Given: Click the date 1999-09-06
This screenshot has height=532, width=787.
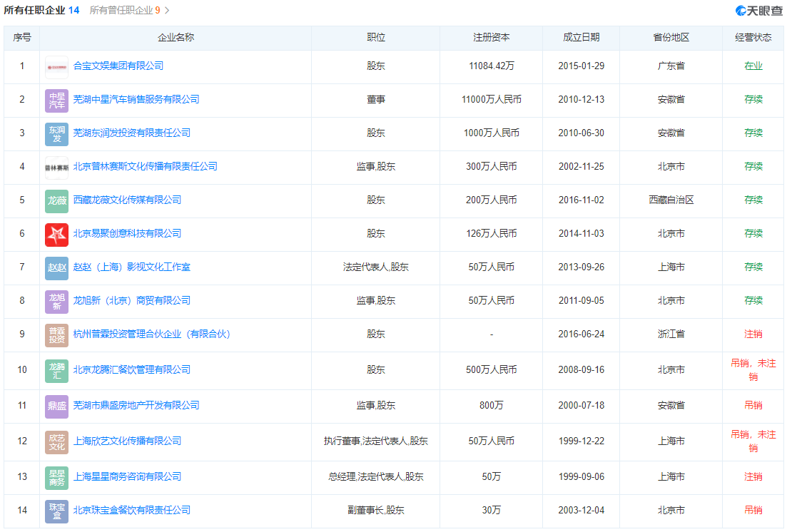Looking at the screenshot, I should pyautogui.click(x=582, y=476).
